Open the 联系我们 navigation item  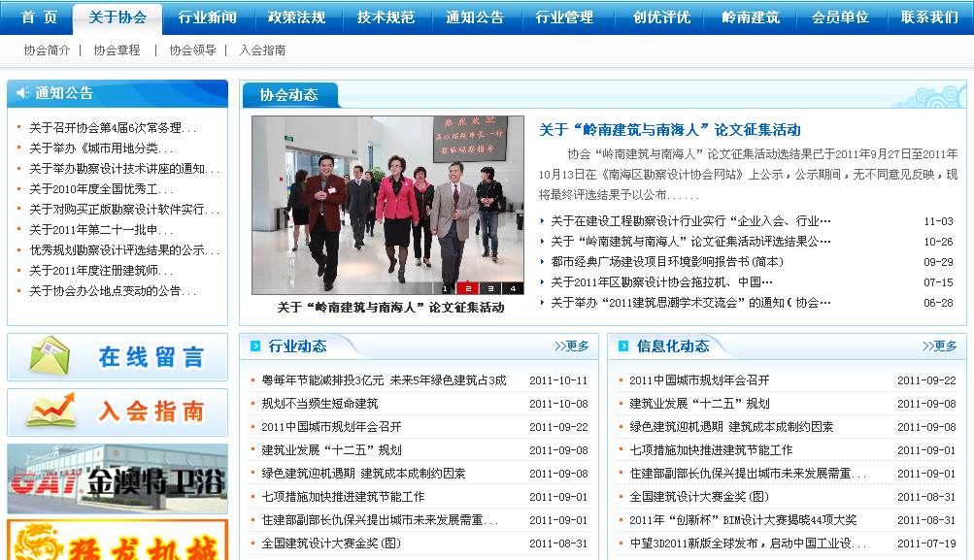coord(929,17)
